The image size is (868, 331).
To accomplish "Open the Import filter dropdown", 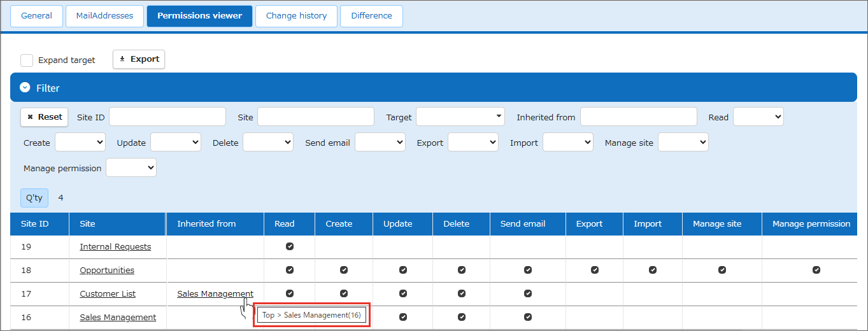I will pos(568,142).
